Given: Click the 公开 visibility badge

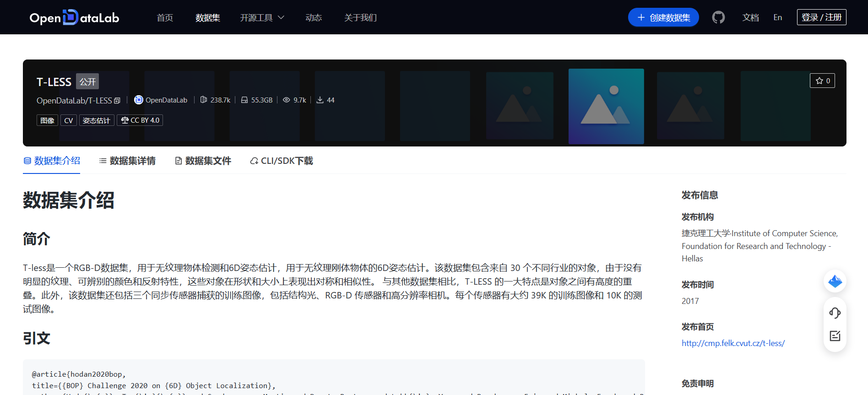Looking at the screenshot, I should pos(87,81).
